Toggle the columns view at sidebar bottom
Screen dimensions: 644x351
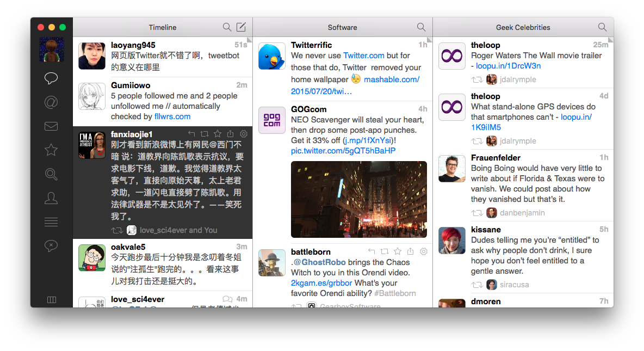[x=52, y=299]
